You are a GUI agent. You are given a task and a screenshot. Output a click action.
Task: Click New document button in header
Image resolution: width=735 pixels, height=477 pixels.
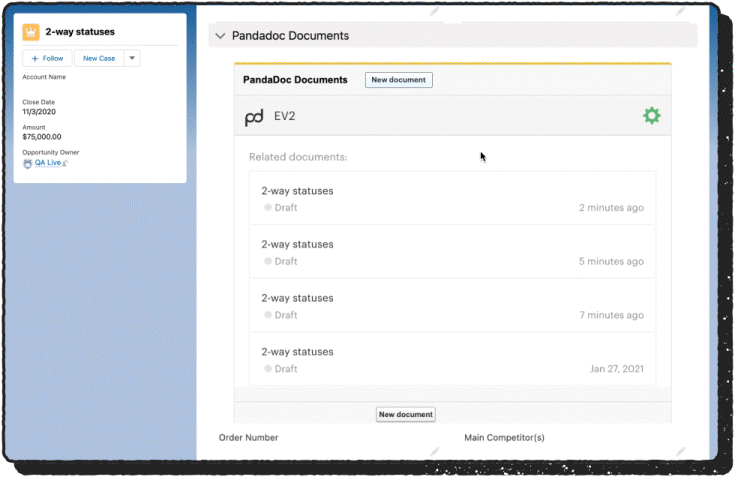click(398, 80)
